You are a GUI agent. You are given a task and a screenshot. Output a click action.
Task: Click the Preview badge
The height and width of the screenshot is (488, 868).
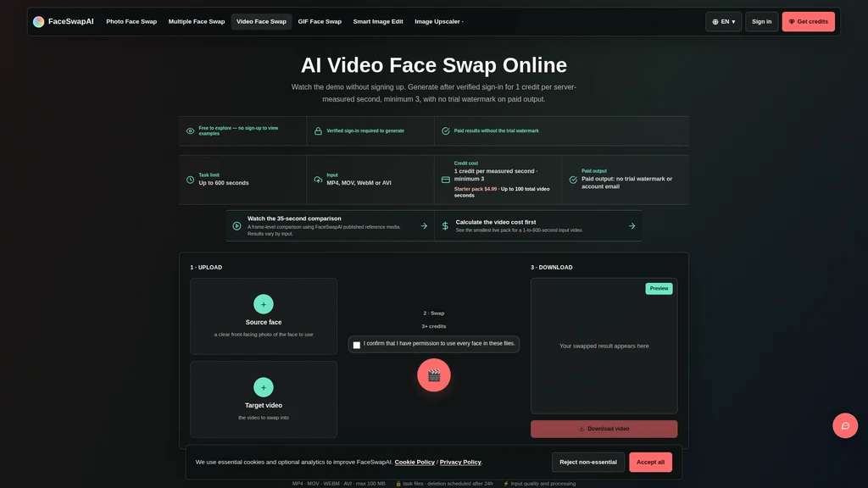click(659, 288)
